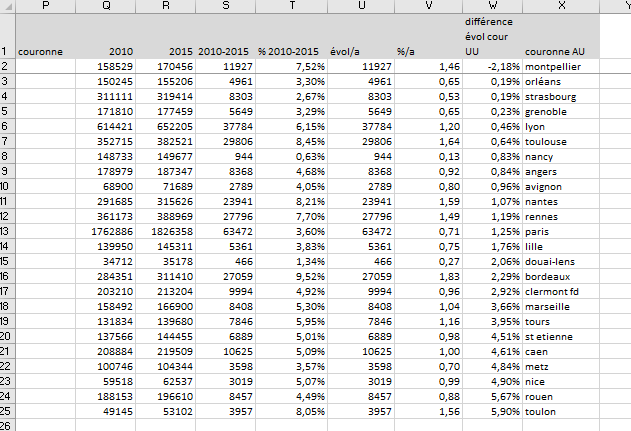
Task: Select the cell containing strasbourg
Action: click(561, 97)
